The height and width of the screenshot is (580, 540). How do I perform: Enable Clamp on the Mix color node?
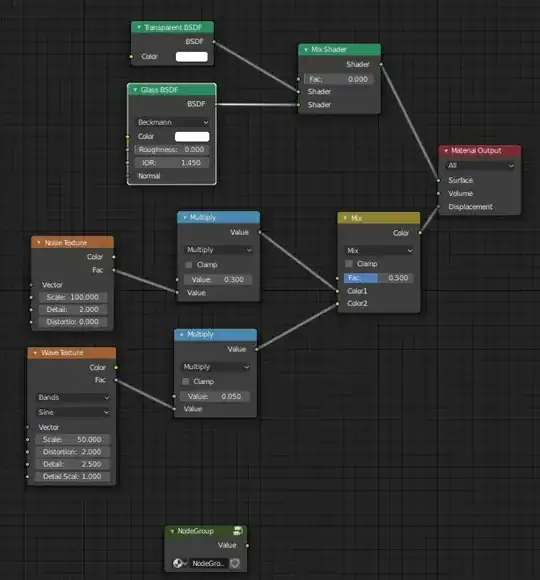coord(349,264)
